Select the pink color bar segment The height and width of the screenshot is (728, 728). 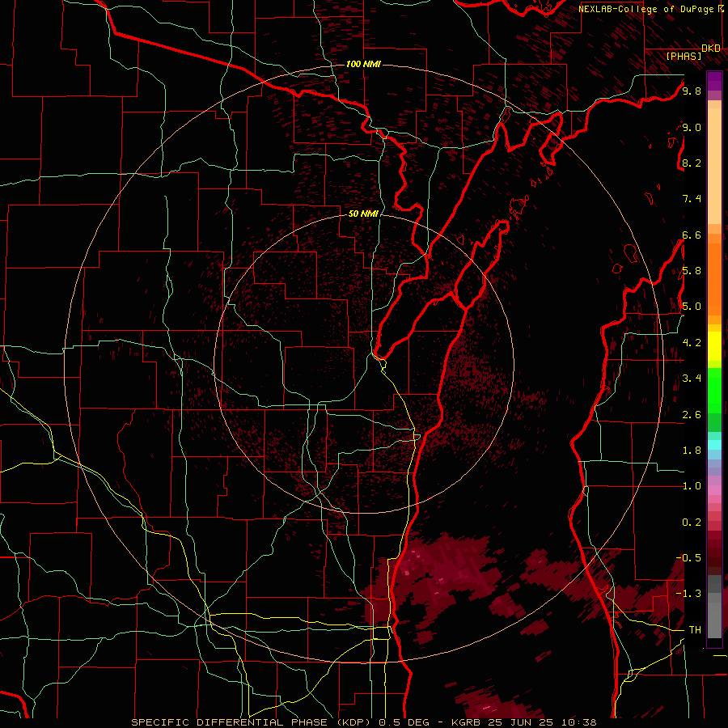714,490
